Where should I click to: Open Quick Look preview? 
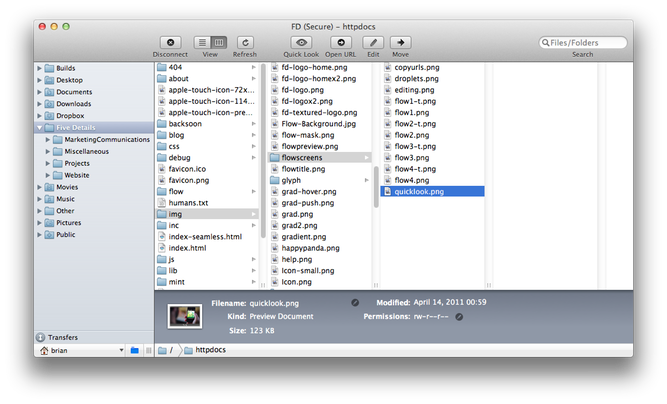(x=301, y=42)
